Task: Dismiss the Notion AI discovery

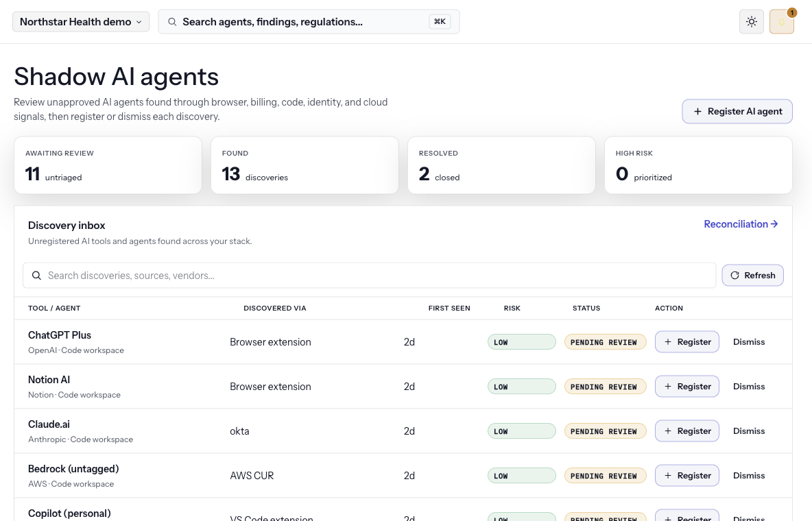Action: pyautogui.click(x=749, y=387)
